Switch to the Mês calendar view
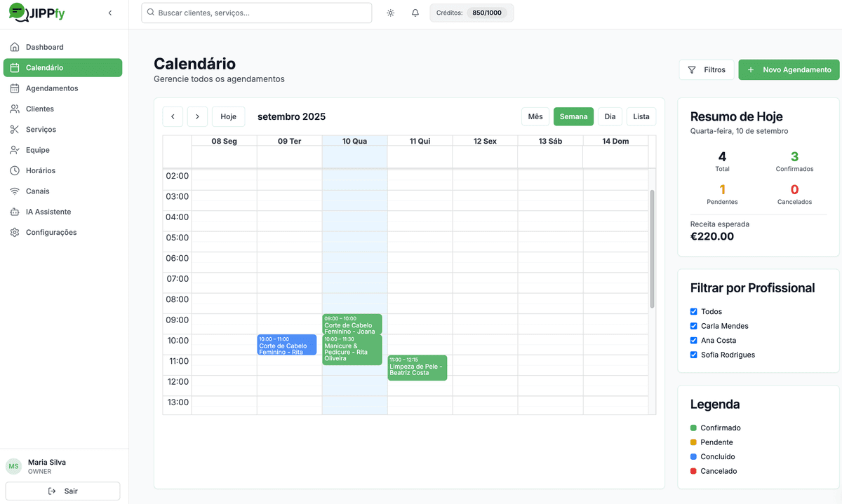This screenshot has height=504, width=842. point(535,116)
